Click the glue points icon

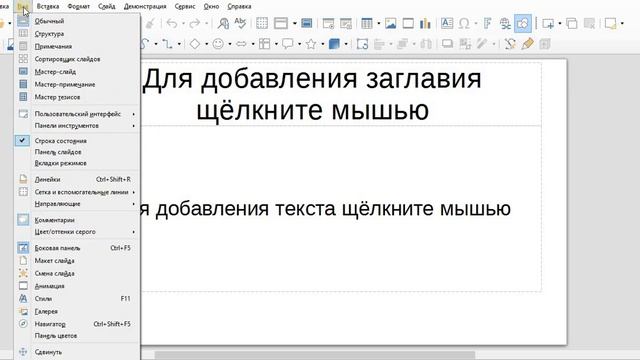(527, 44)
